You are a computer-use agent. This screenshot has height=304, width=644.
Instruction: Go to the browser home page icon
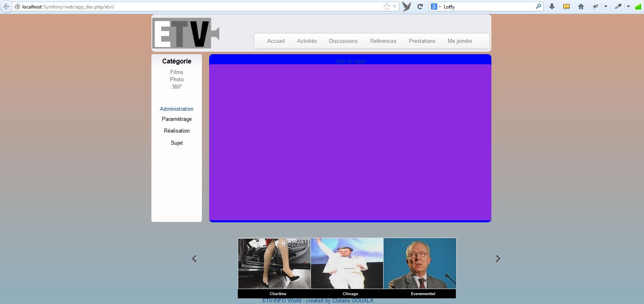pyautogui.click(x=581, y=6)
